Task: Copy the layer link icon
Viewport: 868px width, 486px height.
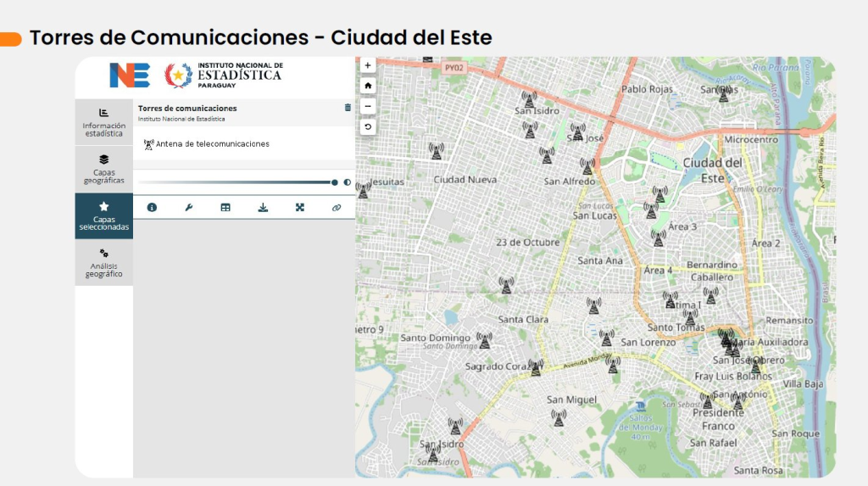Action: pos(337,207)
